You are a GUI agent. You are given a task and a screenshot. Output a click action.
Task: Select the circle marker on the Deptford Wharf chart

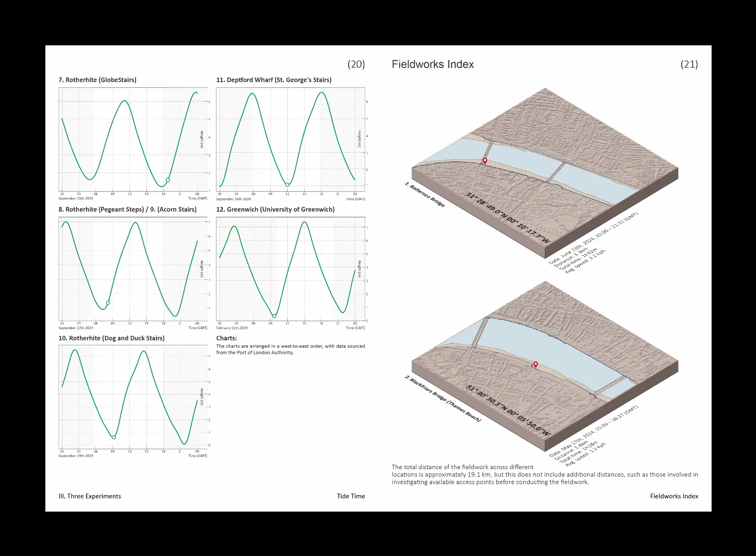pos(287,185)
